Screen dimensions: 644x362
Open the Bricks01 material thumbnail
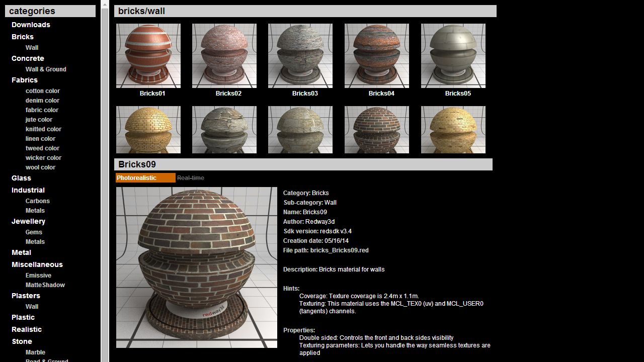click(148, 56)
